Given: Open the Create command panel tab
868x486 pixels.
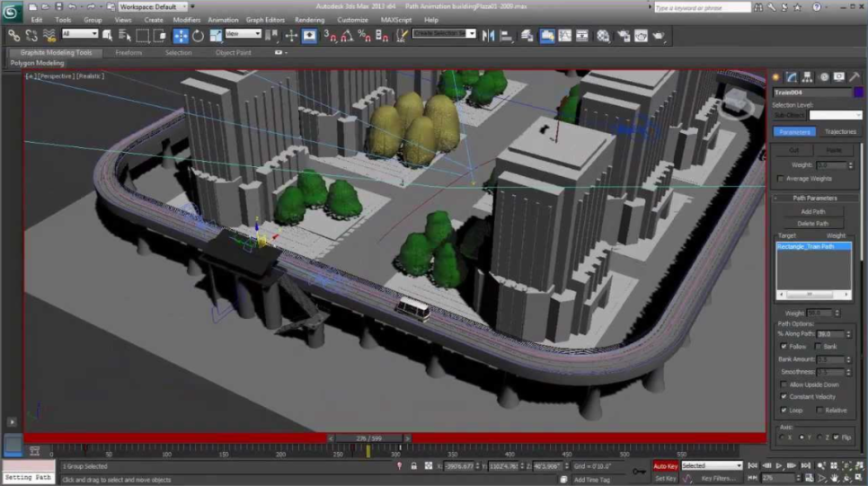Looking at the screenshot, I should tap(775, 77).
